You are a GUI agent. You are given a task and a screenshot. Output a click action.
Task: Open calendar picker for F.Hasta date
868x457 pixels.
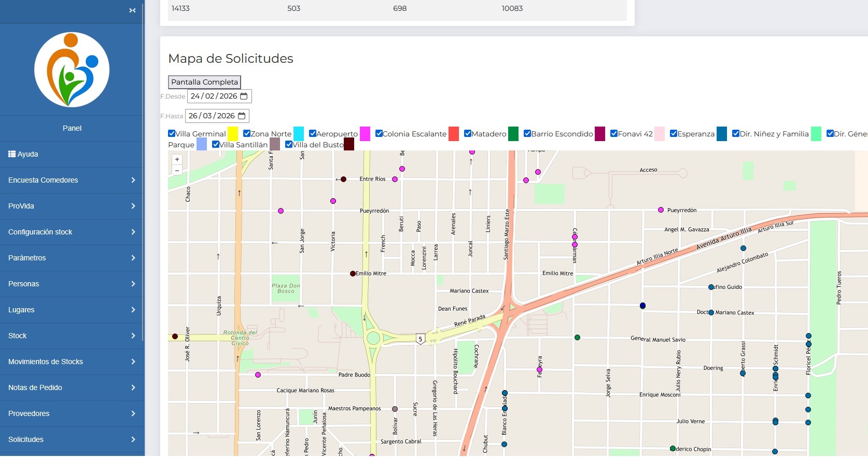click(x=242, y=116)
